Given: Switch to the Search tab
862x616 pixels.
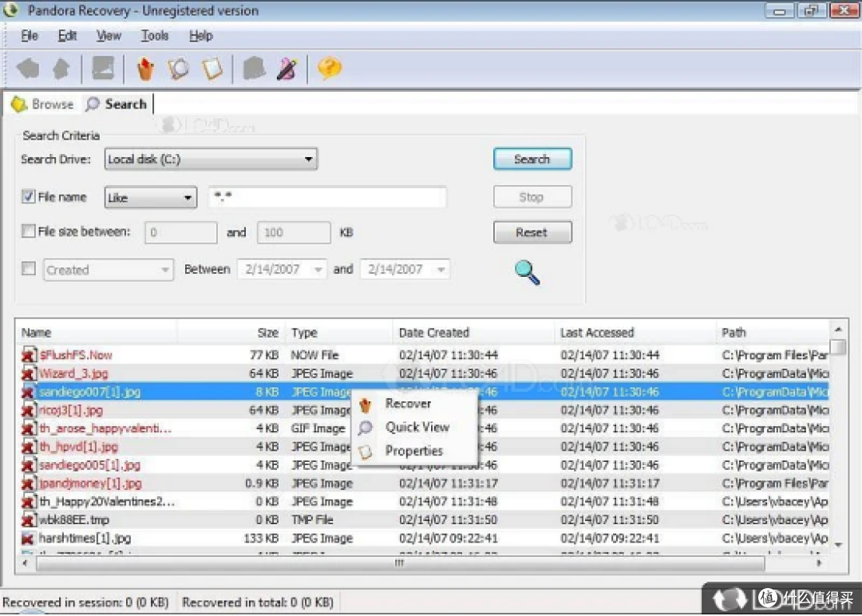Looking at the screenshot, I should [x=117, y=104].
